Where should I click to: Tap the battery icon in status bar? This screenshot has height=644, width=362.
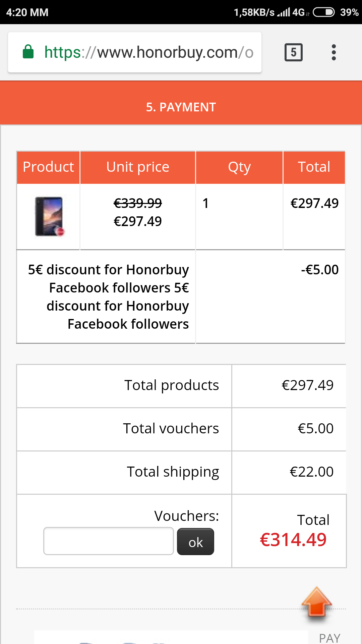tap(323, 12)
